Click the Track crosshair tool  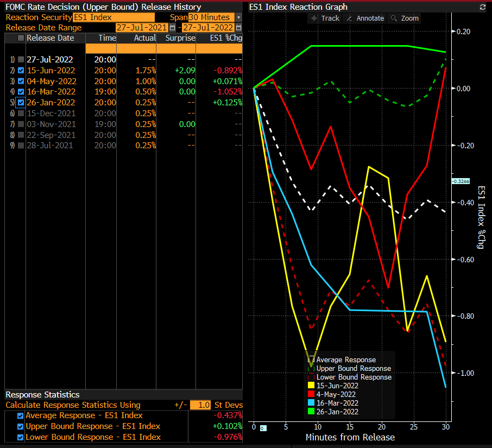pyautogui.click(x=325, y=18)
